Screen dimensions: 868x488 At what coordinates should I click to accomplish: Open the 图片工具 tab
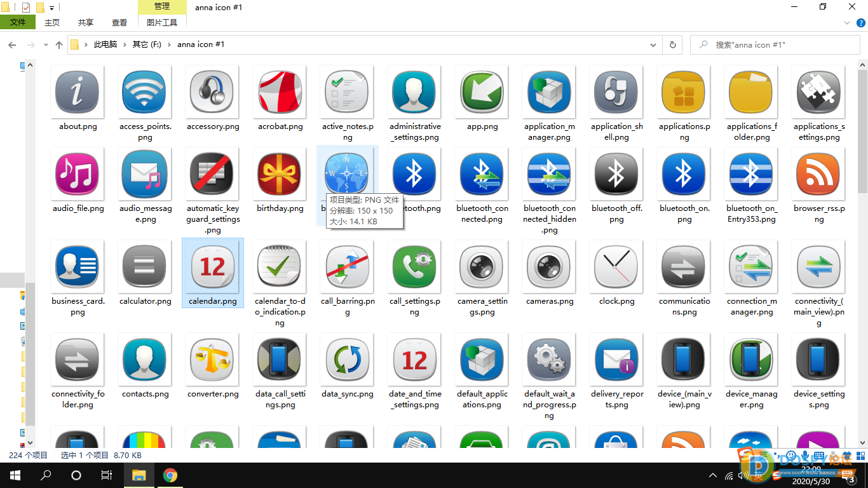pyautogui.click(x=162, y=22)
